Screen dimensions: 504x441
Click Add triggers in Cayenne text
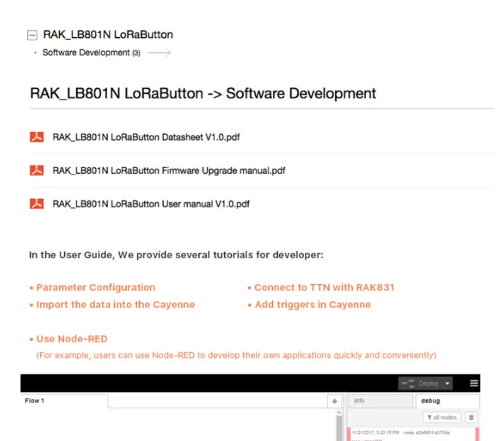[312, 304]
